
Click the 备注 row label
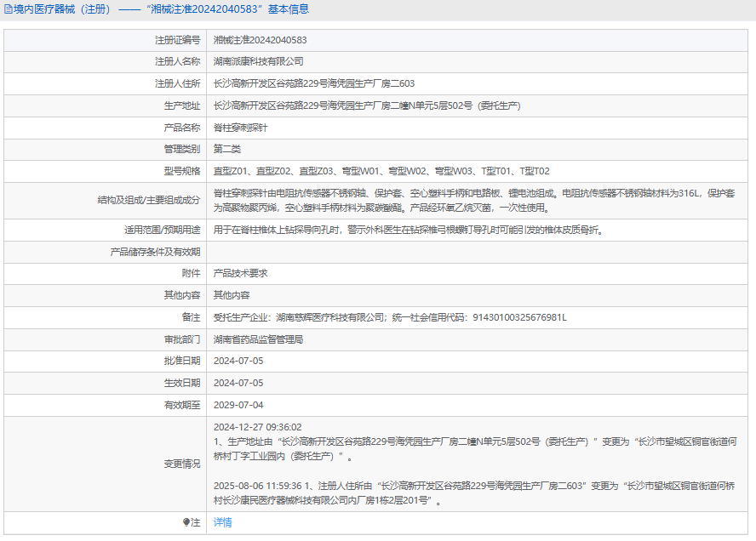click(191, 317)
